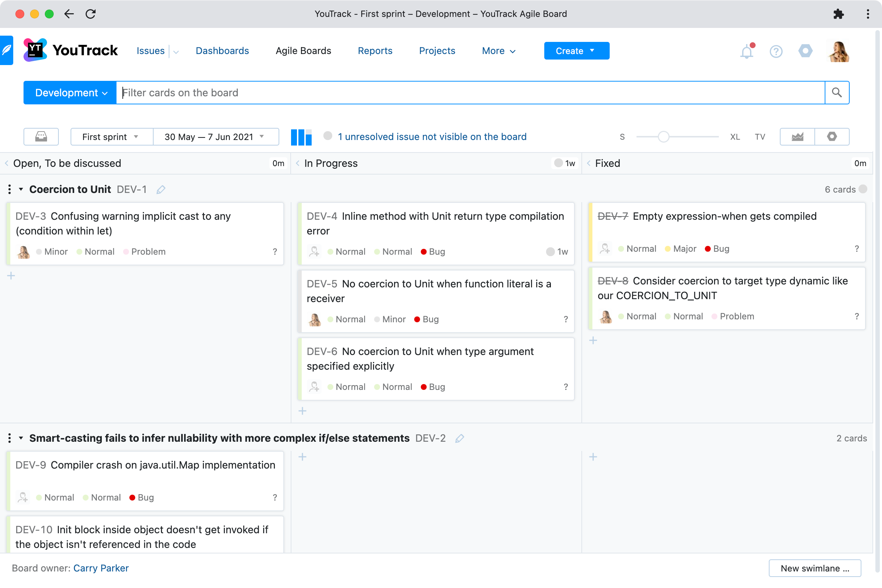Image resolution: width=882 pixels, height=588 pixels.
Task: Edit Coercion to Unit swimlane pencil icon
Action: pyautogui.click(x=161, y=190)
